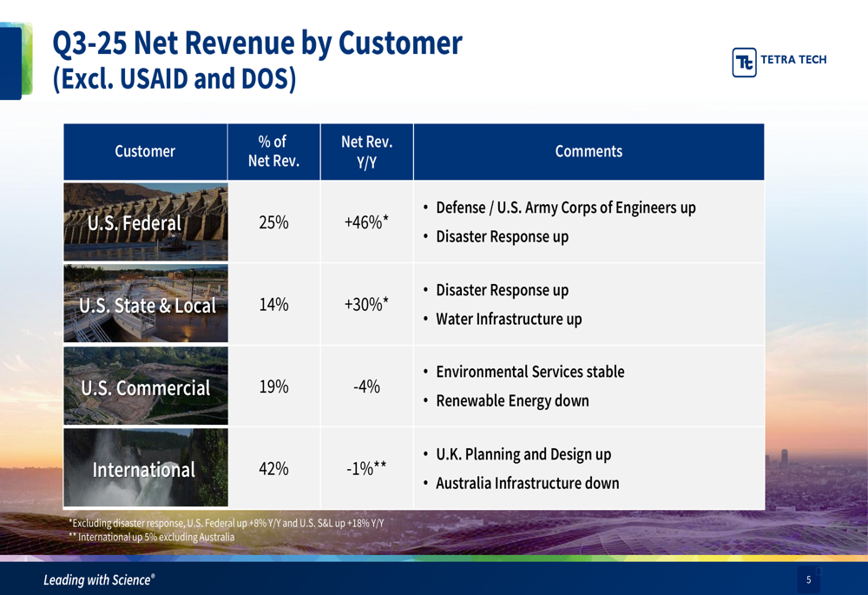Click the -4% U.S. Commercial value
Image resolution: width=868 pixels, height=595 pixels.
366,387
